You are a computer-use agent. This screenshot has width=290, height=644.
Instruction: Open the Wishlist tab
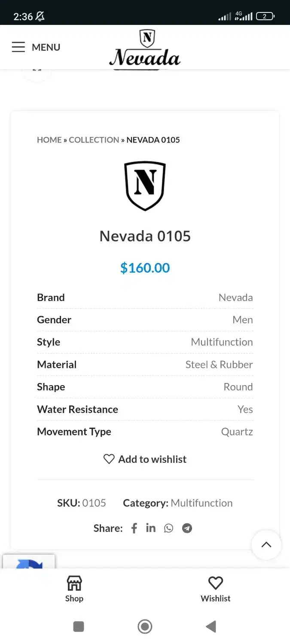[215, 589]
